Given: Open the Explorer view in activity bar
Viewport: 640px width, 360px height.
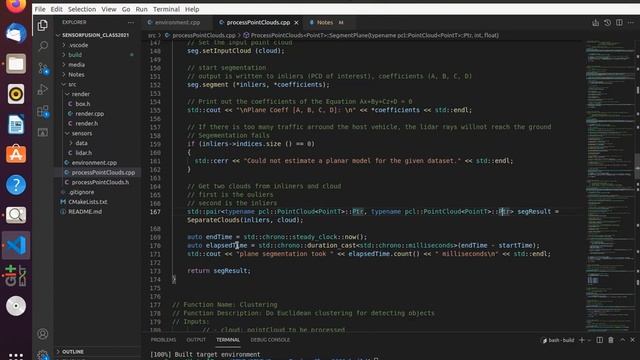Looking at the screenshot, I should tap(42, 25).
